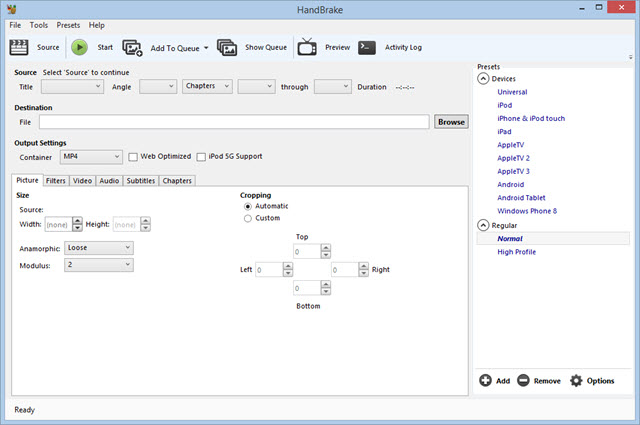Increase Top crop stepper up arrow
The height and width of the screenshot is (425, 640).
325,247
